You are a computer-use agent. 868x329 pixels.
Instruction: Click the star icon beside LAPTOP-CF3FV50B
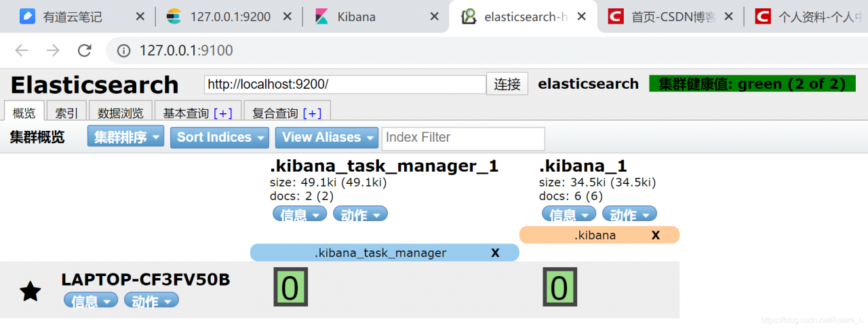coord(30,292)
